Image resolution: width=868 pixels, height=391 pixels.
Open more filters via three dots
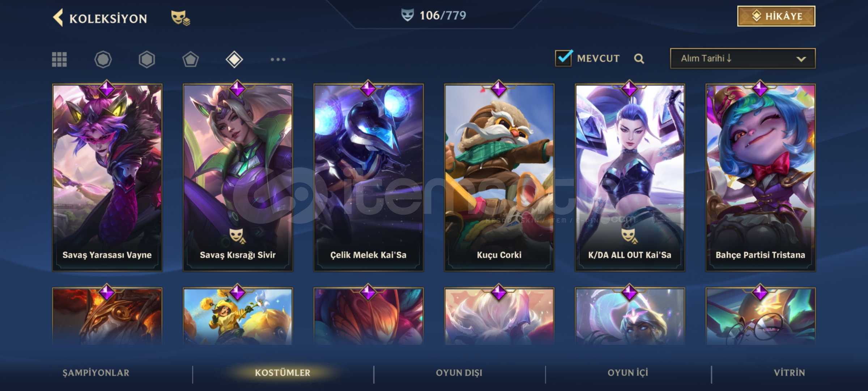(278, 59)
